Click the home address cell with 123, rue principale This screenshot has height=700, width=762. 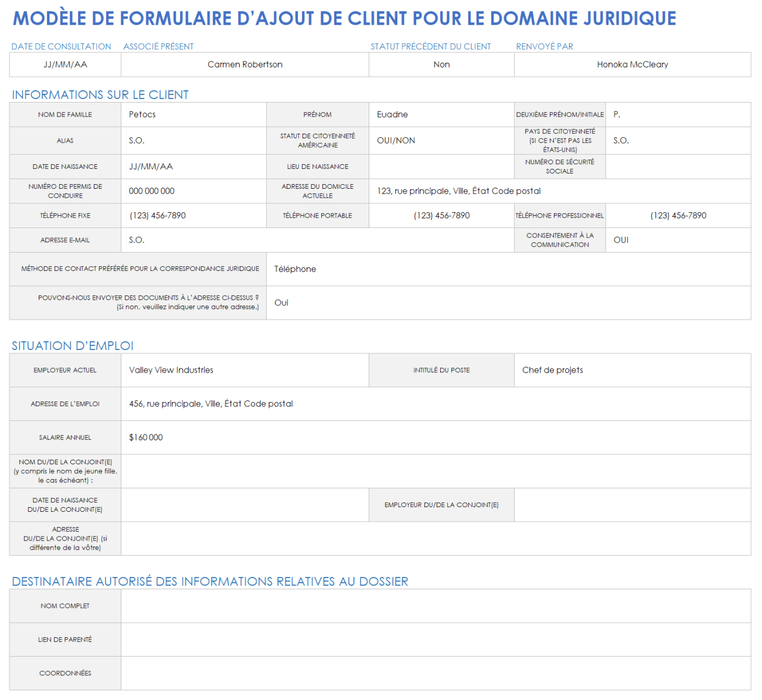(x=510, y=191)
